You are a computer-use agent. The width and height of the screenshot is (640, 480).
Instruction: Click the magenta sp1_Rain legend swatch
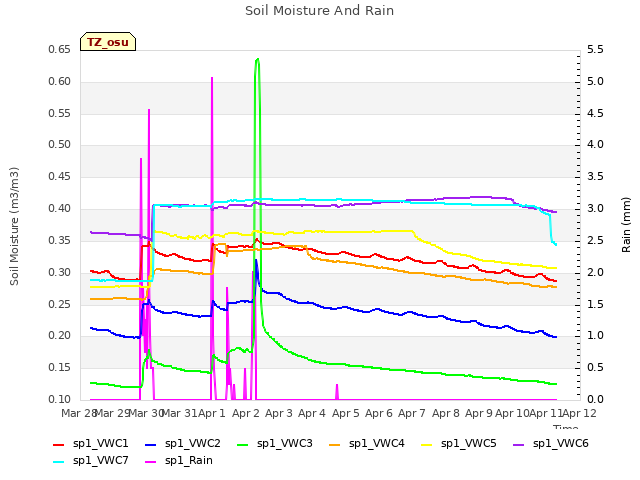coord(151,462)
